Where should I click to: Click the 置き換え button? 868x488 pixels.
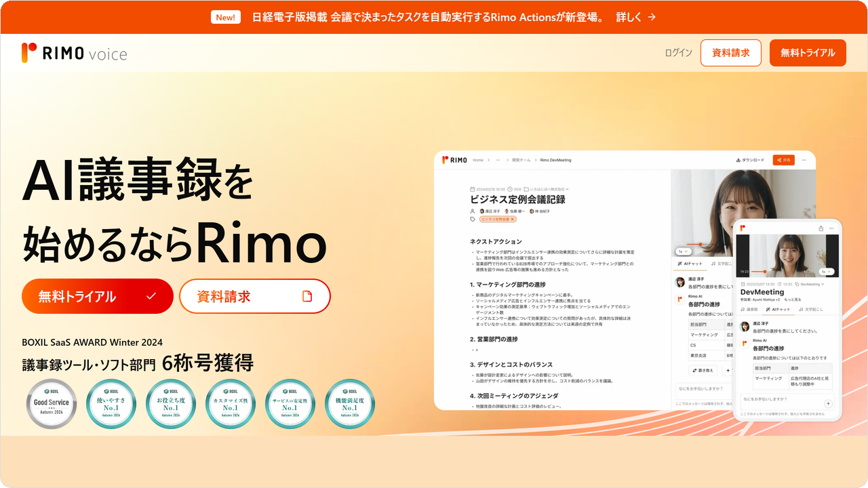pos(703,371)
